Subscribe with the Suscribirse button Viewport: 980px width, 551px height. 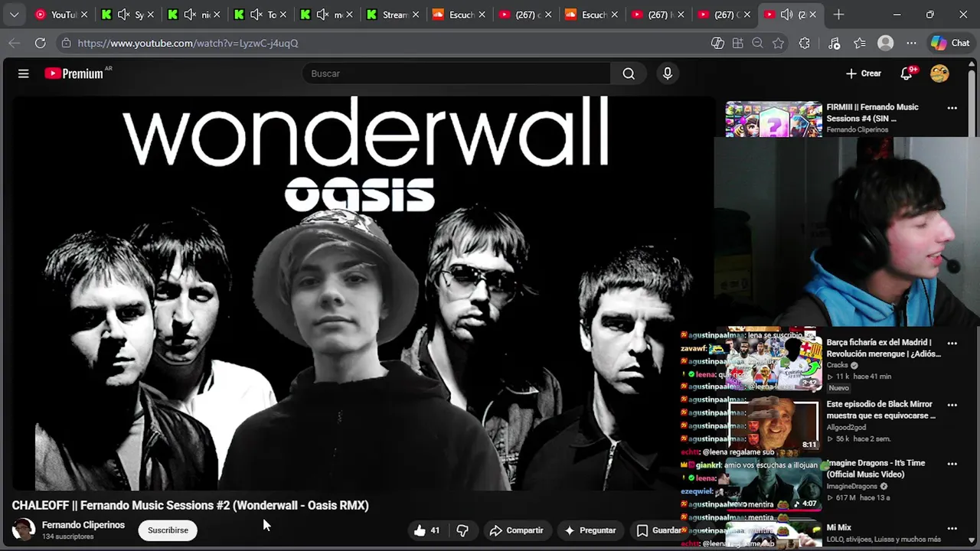168,530
